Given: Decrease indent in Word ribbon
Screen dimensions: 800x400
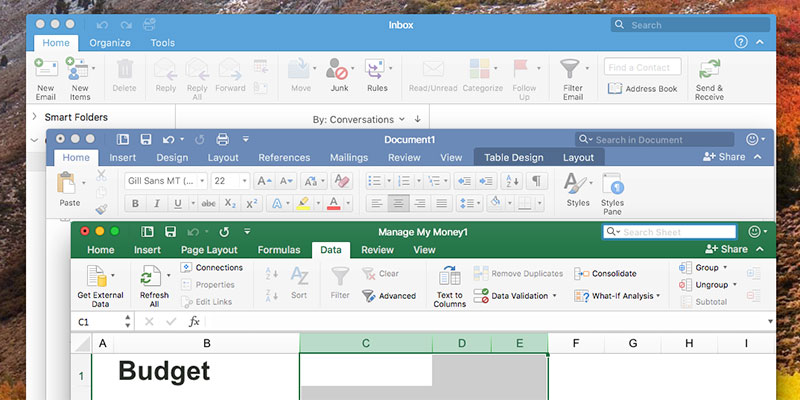Looking at the screenshot, I should click(465, 181).
